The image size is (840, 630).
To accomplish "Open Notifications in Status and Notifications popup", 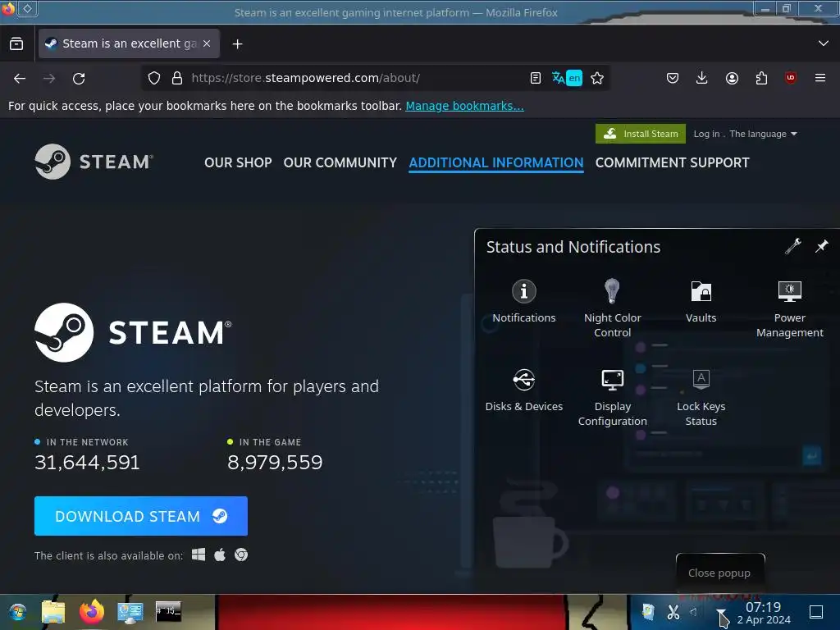I will coord(524,302).
